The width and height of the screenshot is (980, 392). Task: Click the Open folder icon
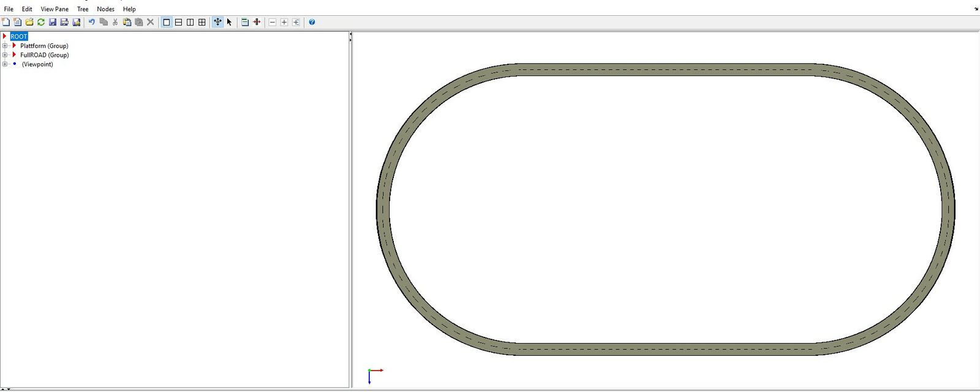pos(29,22)
